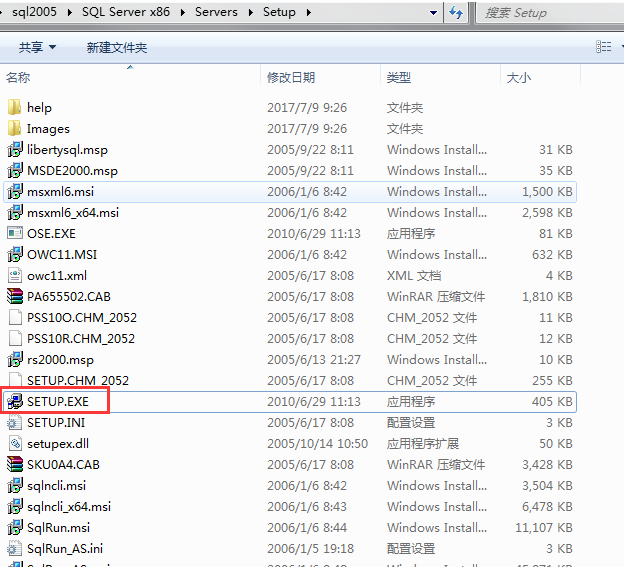Select the SKU0A4.CAB archive icon
625x575 pixels.
pyautogui.click(x=15, y=464)
